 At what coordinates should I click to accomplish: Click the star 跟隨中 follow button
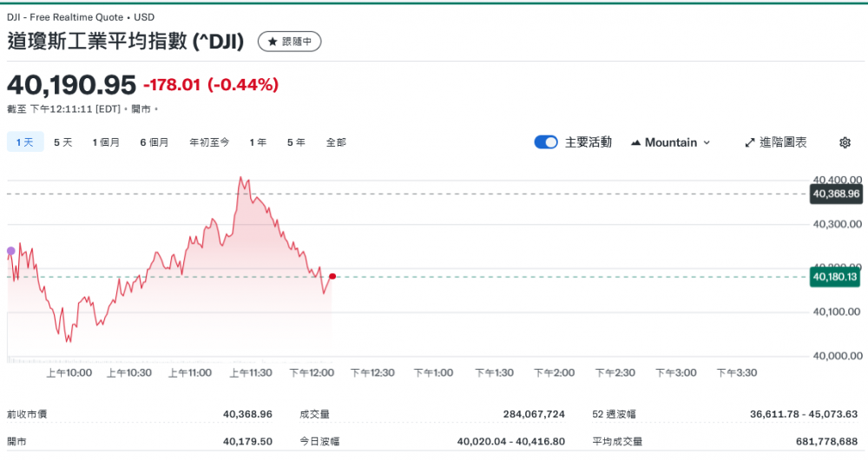pos(290,42)
